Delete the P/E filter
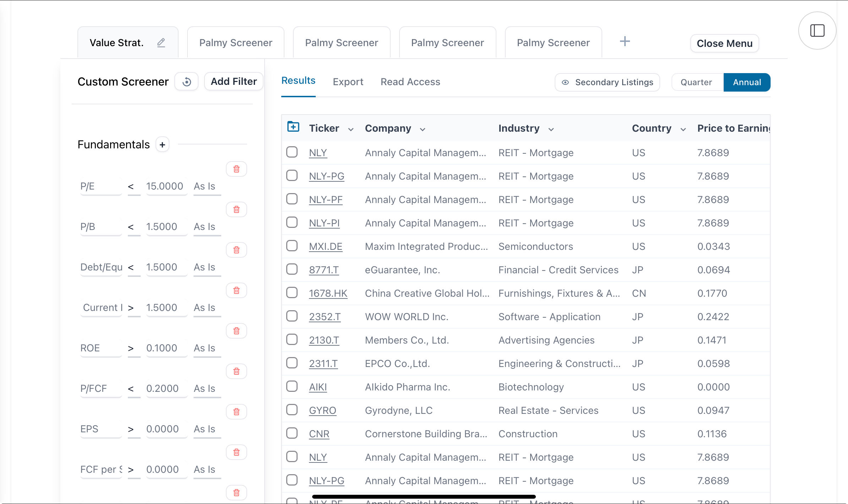Viewport: 848px width, 504px height. coord(237,169)
